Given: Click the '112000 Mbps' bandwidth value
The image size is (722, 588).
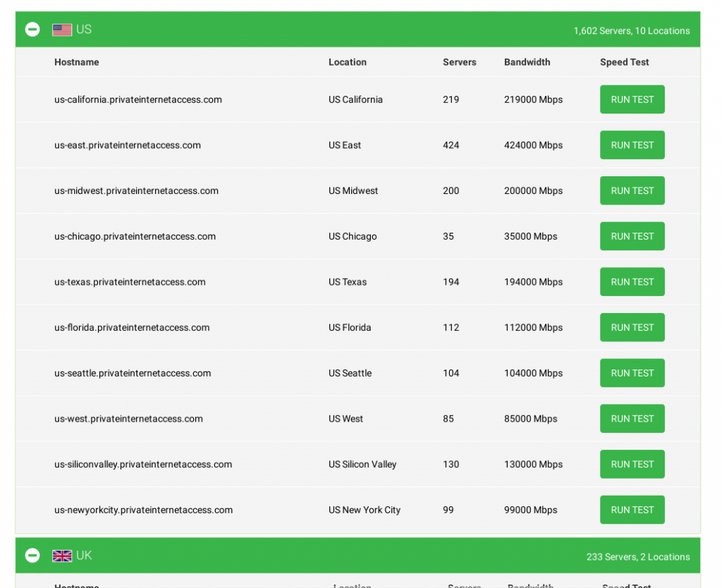Looking at the screenshot, I should pyautogui.click(x=533, y=327).
